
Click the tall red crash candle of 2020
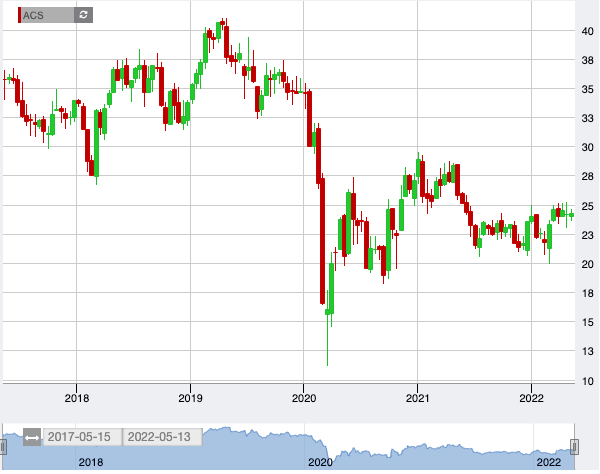(323, 241)
